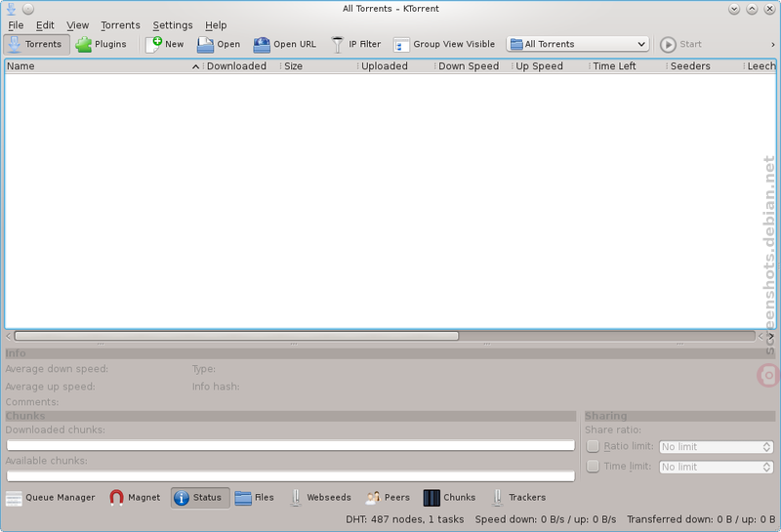The width and height of the screenshot is (781, 532).
Task: Open the Magnet panel
Action: (x=135, y=498)
